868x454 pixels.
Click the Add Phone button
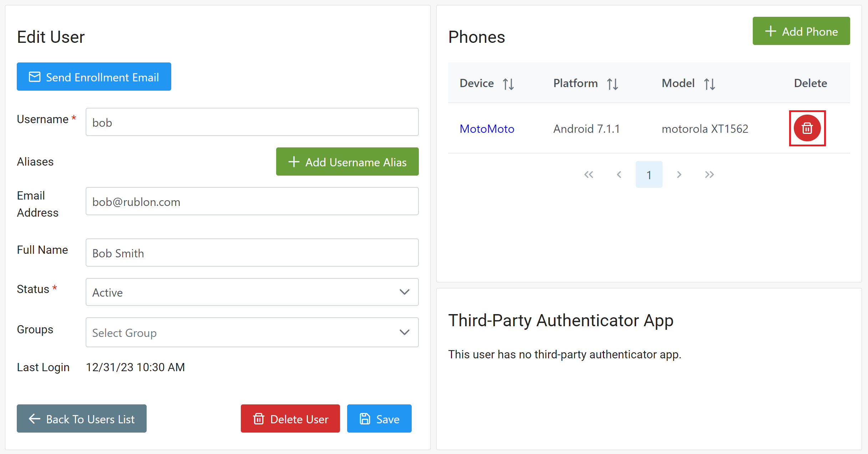coord(801,31)
